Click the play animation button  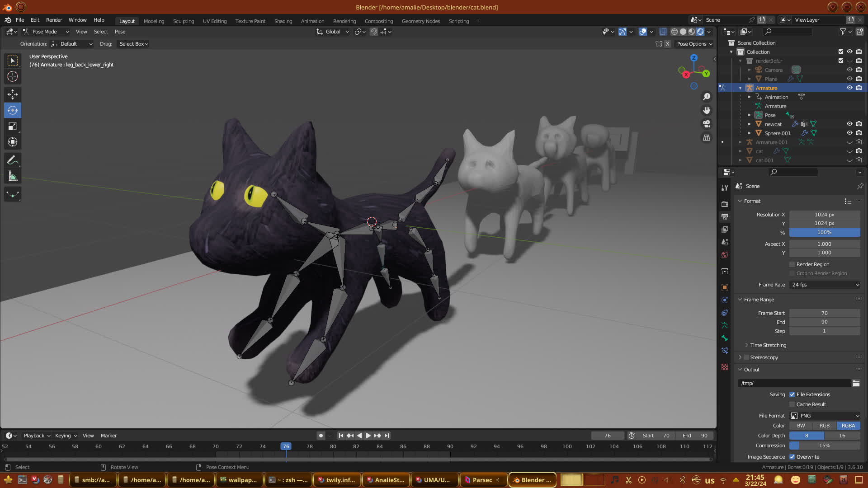pos(368,436)
